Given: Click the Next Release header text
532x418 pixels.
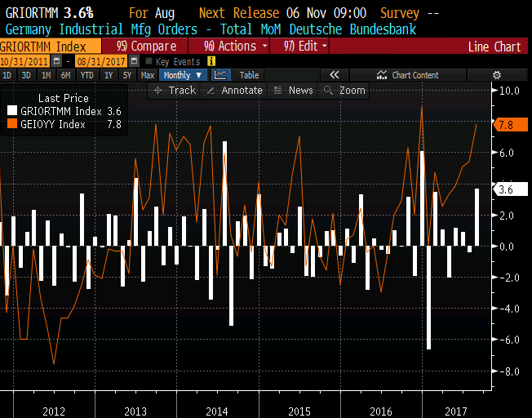Looking at the screenshot, I should pos(239,13).
